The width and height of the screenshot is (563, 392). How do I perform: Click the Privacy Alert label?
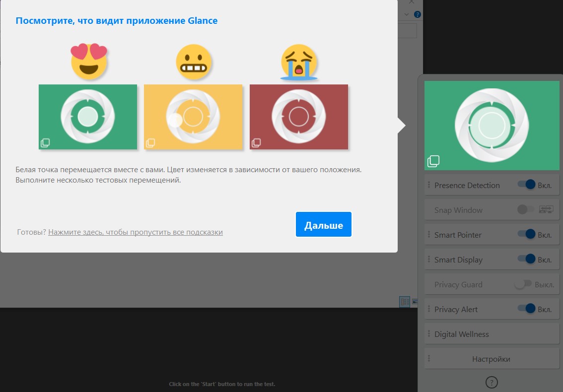tap(456, 309)
